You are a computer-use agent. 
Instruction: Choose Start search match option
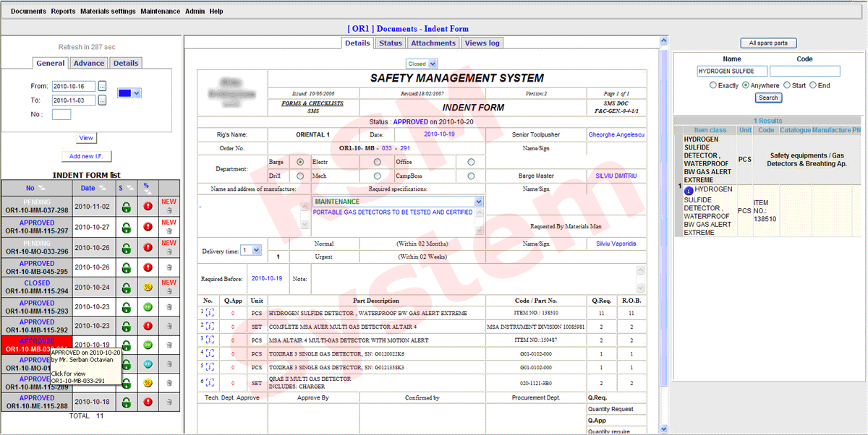pos(787,85)
